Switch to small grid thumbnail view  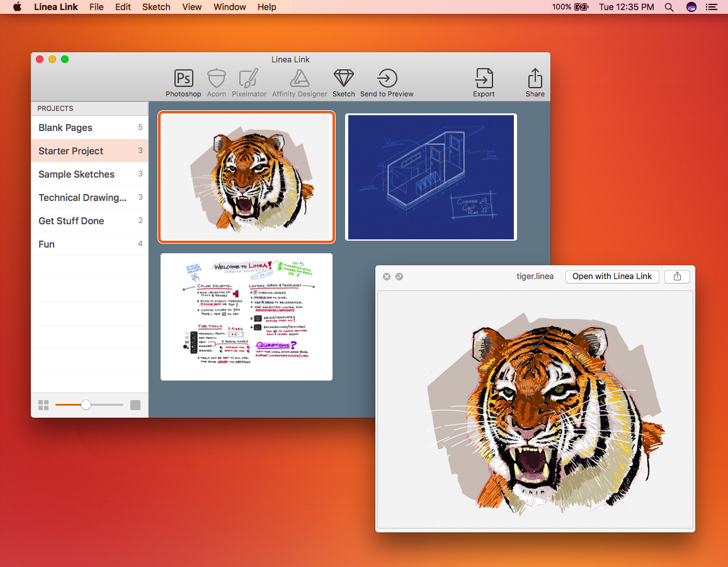click(43, 405)
